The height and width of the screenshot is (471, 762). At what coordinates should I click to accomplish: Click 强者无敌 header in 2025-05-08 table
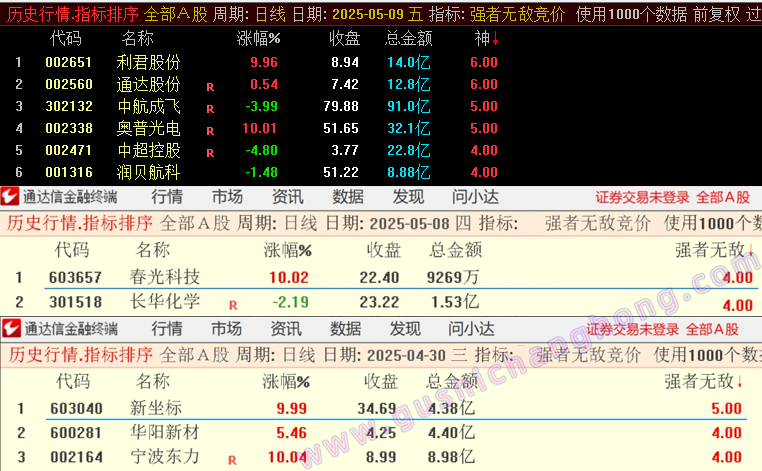click(710, 250)
